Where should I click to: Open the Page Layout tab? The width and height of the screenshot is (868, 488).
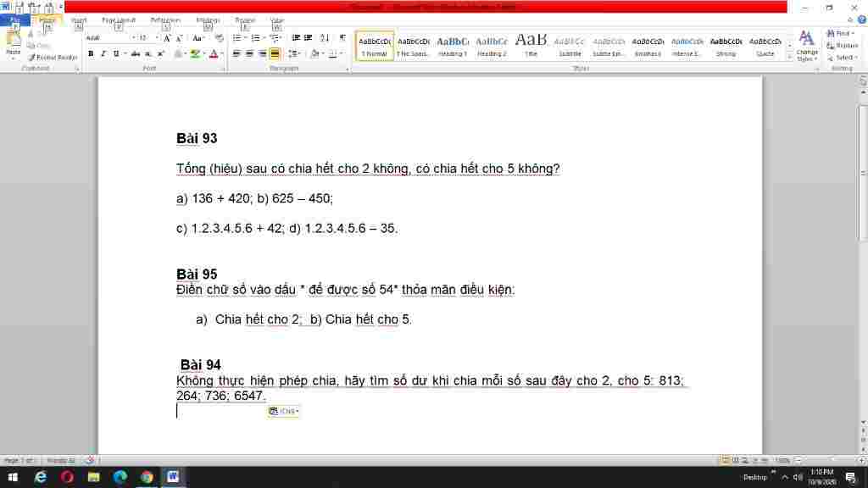point(118,19)
